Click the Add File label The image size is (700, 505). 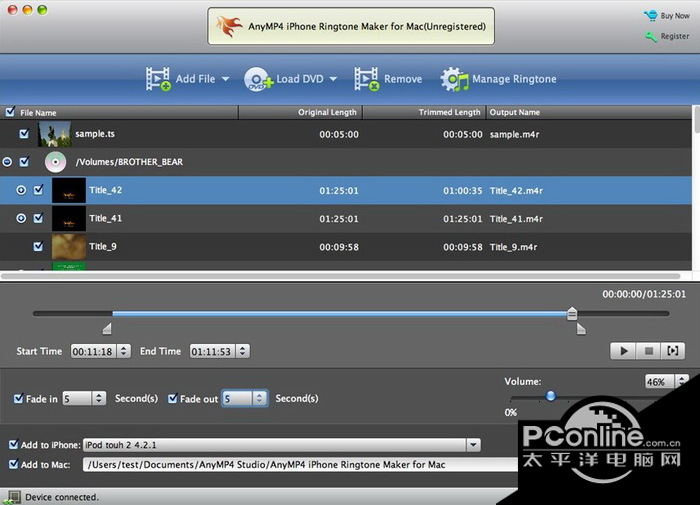[x=195, y=79]
